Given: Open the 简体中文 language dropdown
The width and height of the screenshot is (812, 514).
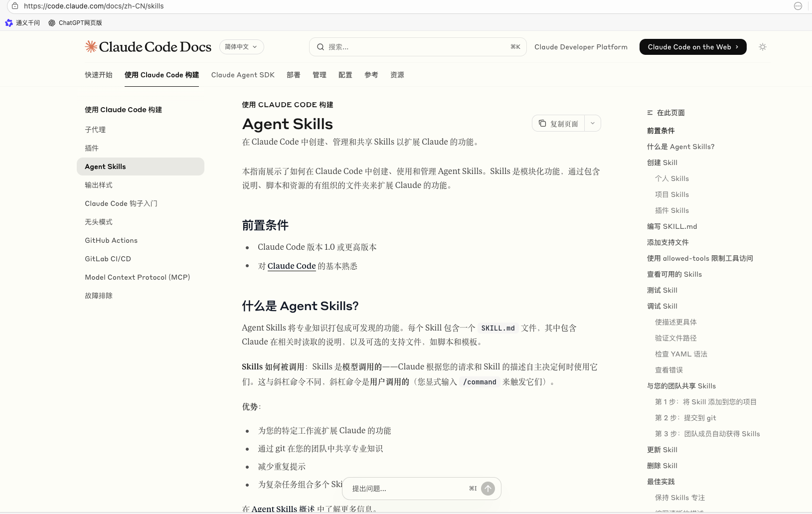Looking at the screenshot, I should (x=241, y=47).
